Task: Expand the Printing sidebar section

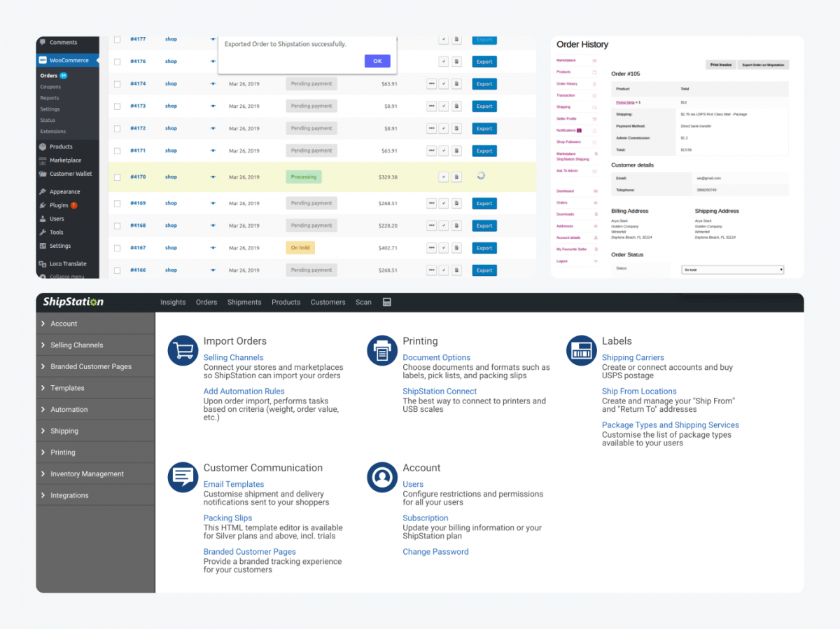Action: pyautogui.click(x=95, y=452)
